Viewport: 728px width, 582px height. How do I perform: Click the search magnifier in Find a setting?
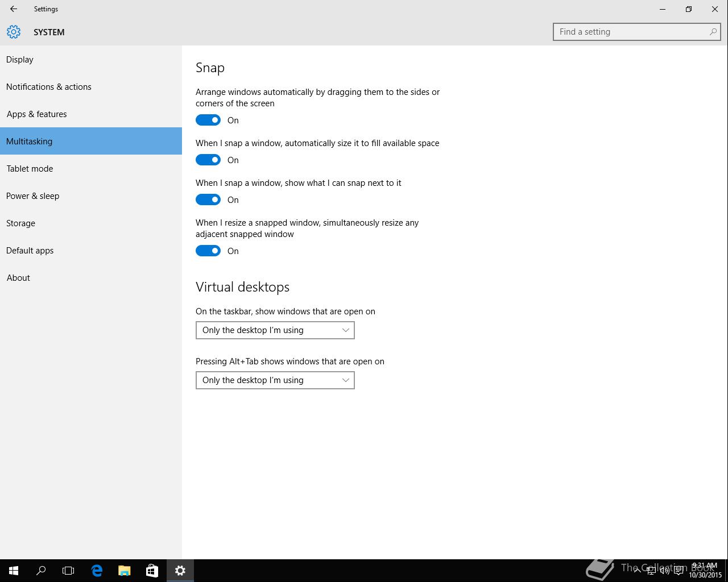tap(713, 32)
